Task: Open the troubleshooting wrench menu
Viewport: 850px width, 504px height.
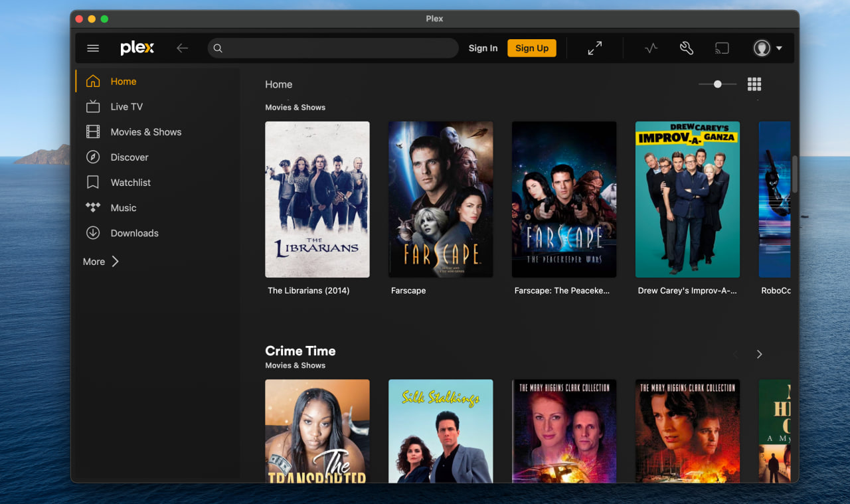Action: pos(686,48)
